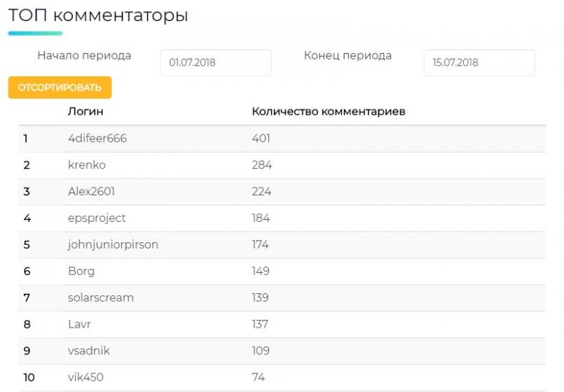Open user Lavr login
The width and height of the screenshot is (564, 392).
[79, 324]
